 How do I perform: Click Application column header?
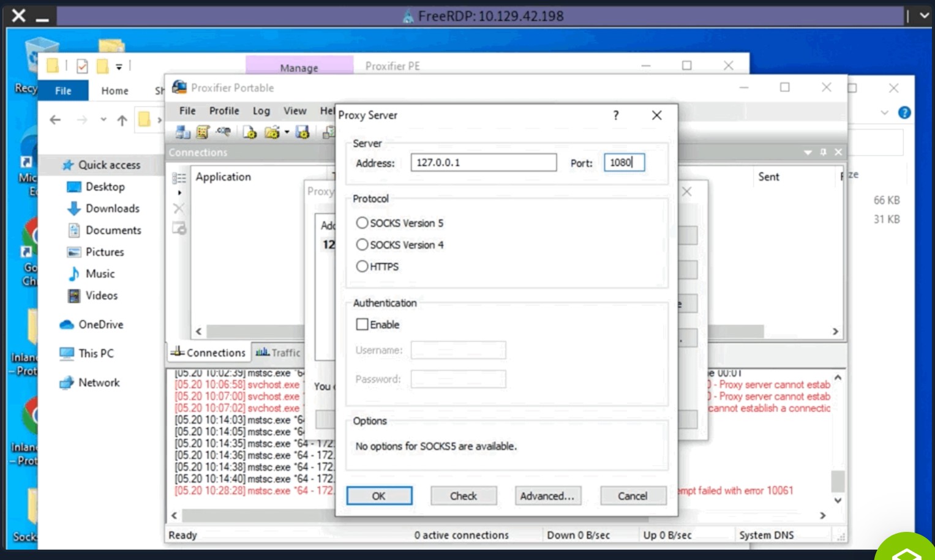(x=223, y=177)
